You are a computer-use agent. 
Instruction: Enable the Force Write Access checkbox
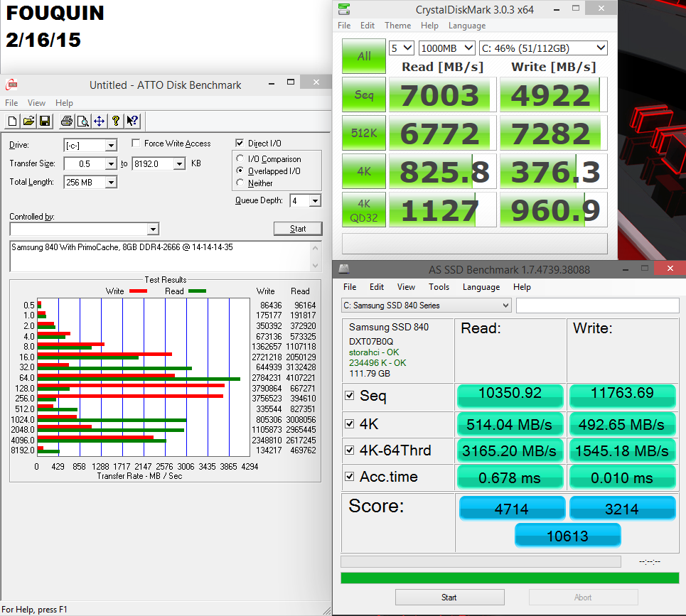pyautogui.click(x=136, y=144)
